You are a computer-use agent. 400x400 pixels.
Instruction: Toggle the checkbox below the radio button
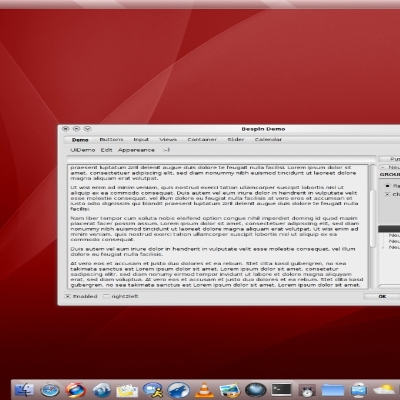[x=387, y=194]
